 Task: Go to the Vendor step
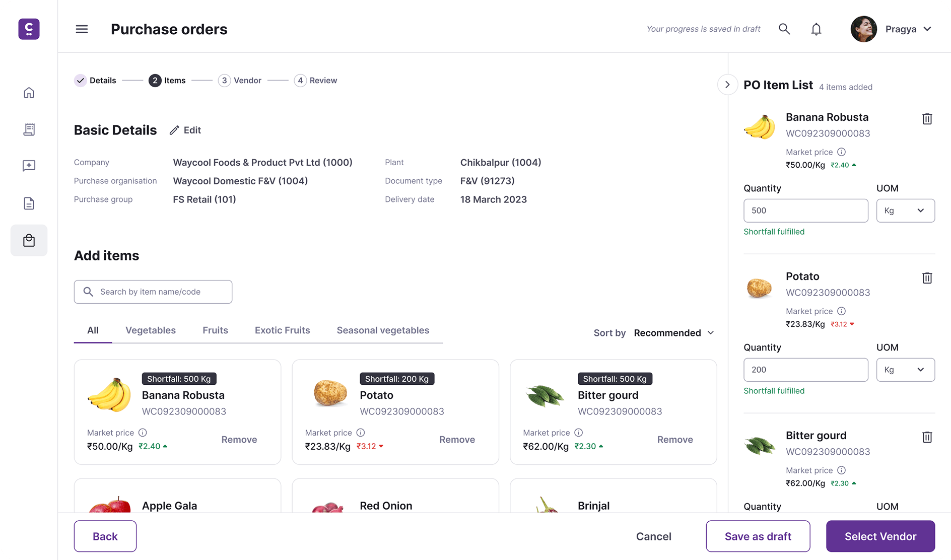pos(240,81)
